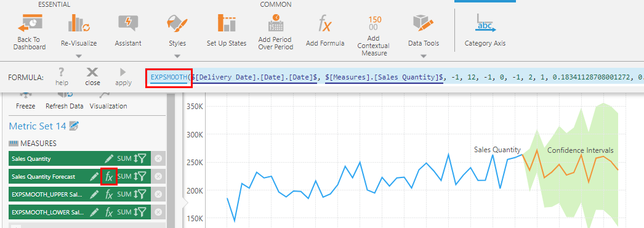Open formula of Sales Quantity Forecast measure
This screenshot has width=644, height=228.
[x=109, y=177]
